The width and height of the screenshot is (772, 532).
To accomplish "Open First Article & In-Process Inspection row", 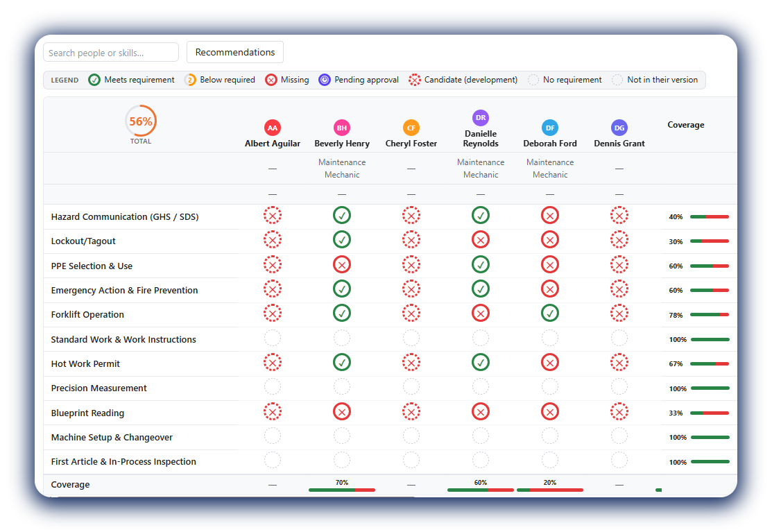I will [123, 462].
